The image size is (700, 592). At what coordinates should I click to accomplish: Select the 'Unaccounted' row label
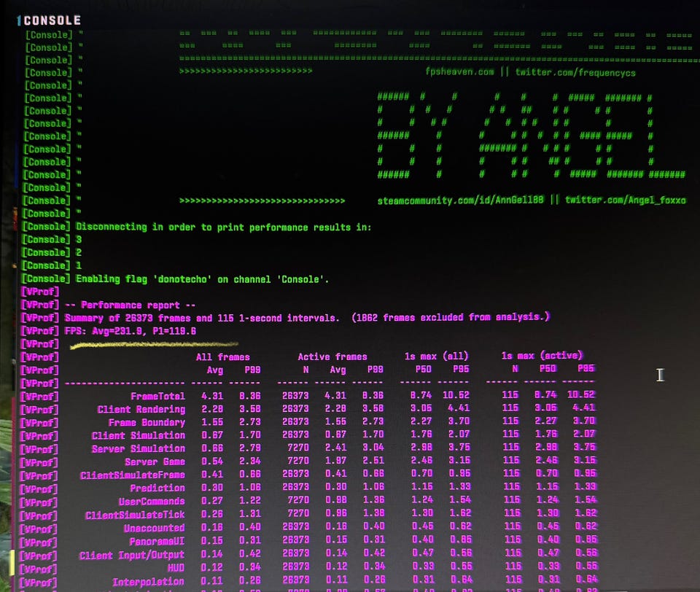click(x=154, y=529)
